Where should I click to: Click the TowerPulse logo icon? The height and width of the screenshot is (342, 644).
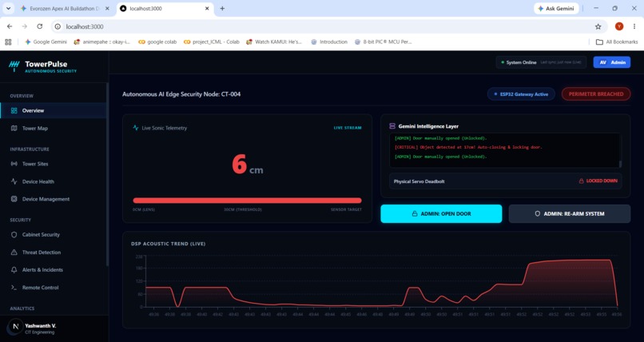[14, 66]
